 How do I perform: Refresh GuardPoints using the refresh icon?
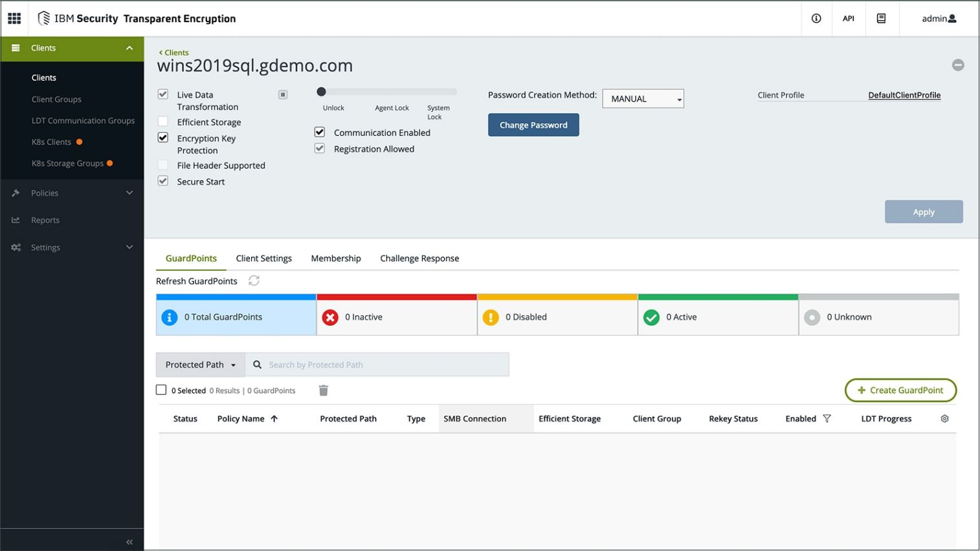pos(254,280)
